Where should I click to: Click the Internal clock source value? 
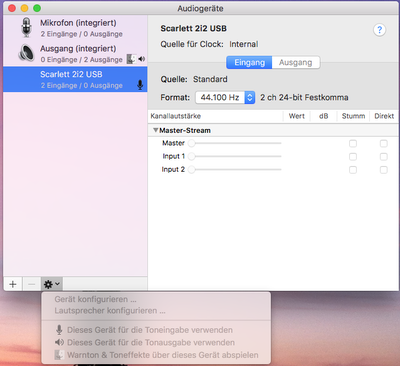coord(244,44)
